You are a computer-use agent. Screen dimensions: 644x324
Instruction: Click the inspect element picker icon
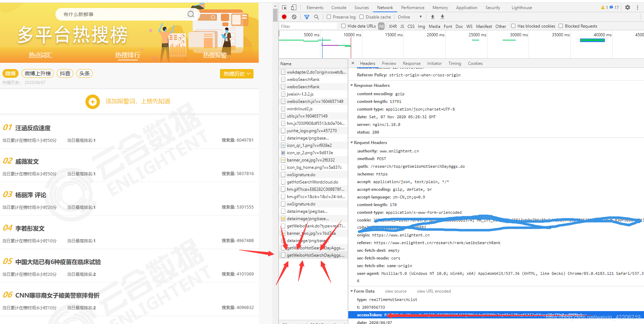[x=285, y=7]
